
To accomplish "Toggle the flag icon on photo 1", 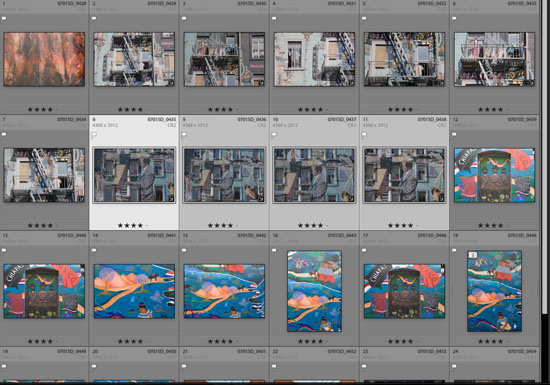I will [4, 19].
